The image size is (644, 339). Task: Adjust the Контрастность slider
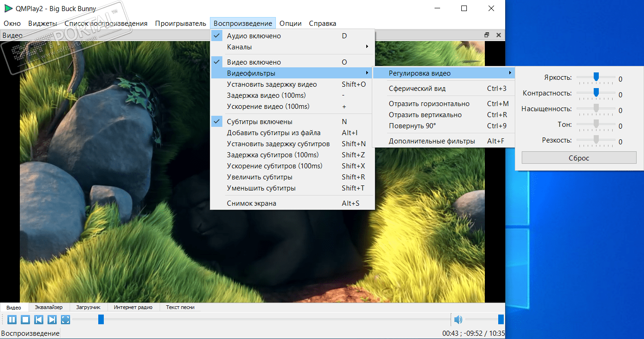[x=596, y=93]
